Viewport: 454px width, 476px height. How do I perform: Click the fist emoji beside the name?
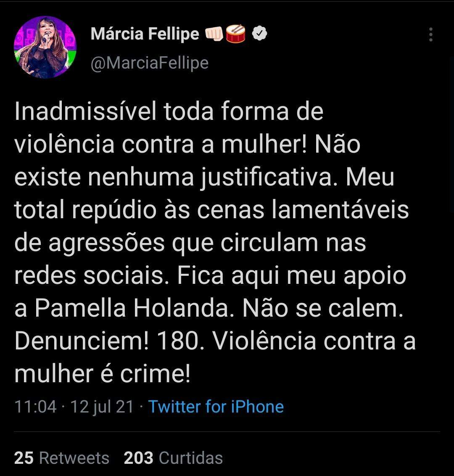click(214, 34)
